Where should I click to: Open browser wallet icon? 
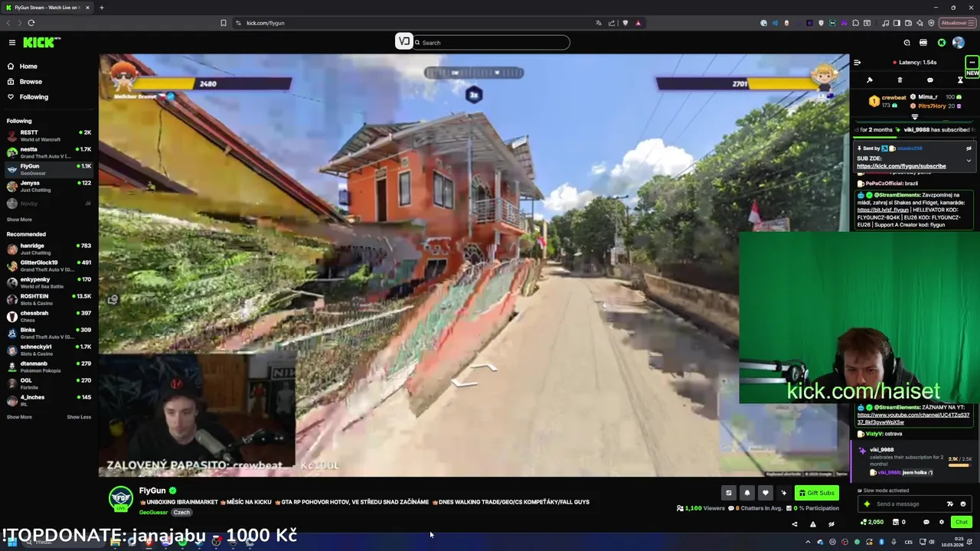(908, 23)
